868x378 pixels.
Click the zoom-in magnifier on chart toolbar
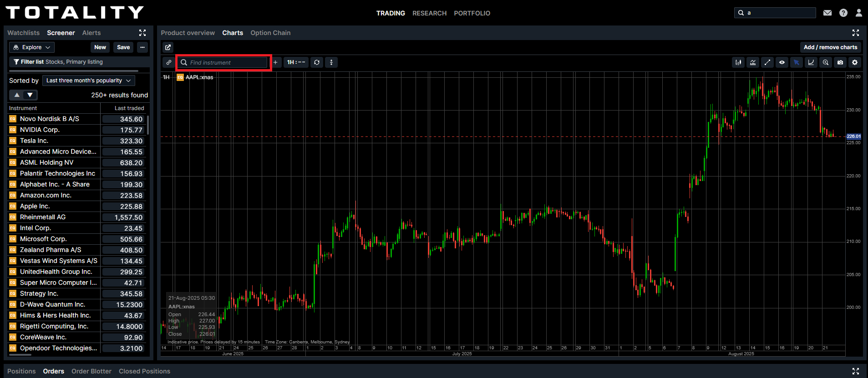[x=826, y=62]
